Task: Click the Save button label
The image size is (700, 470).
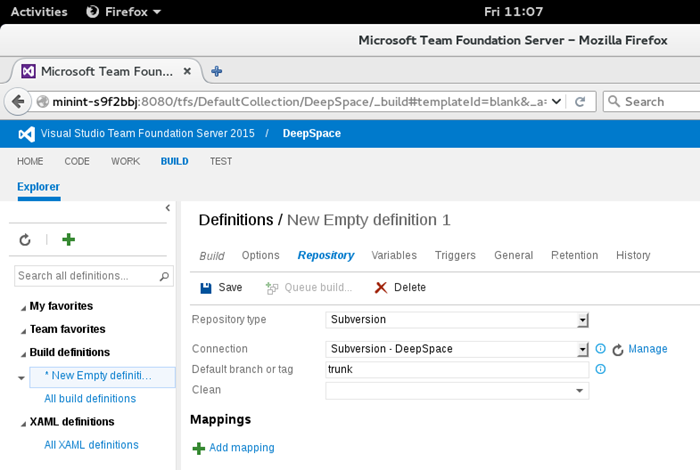Action: 230,287
